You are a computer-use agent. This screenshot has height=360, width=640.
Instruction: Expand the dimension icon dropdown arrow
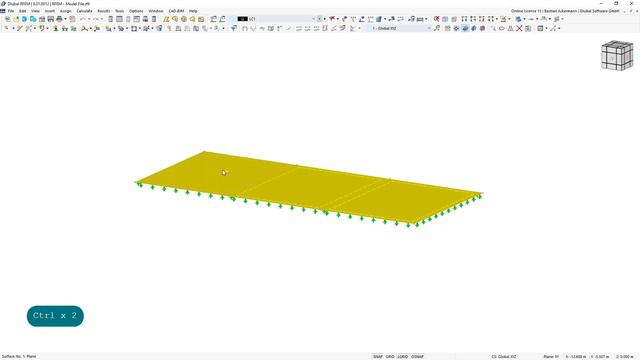click(426, 19)
